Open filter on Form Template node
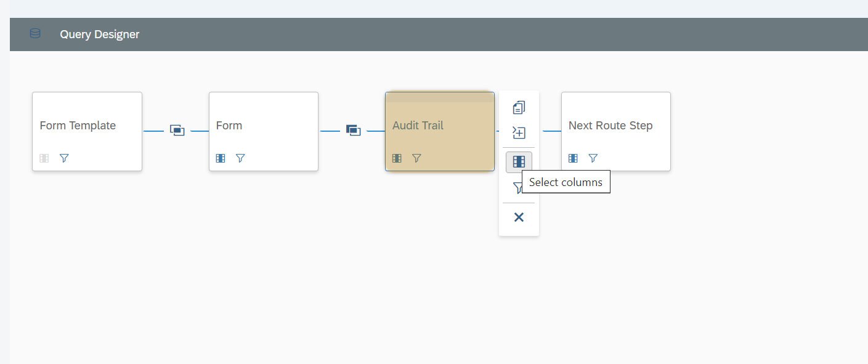The width and height of the screenshot is (868, 364). [x=64, y=158]
